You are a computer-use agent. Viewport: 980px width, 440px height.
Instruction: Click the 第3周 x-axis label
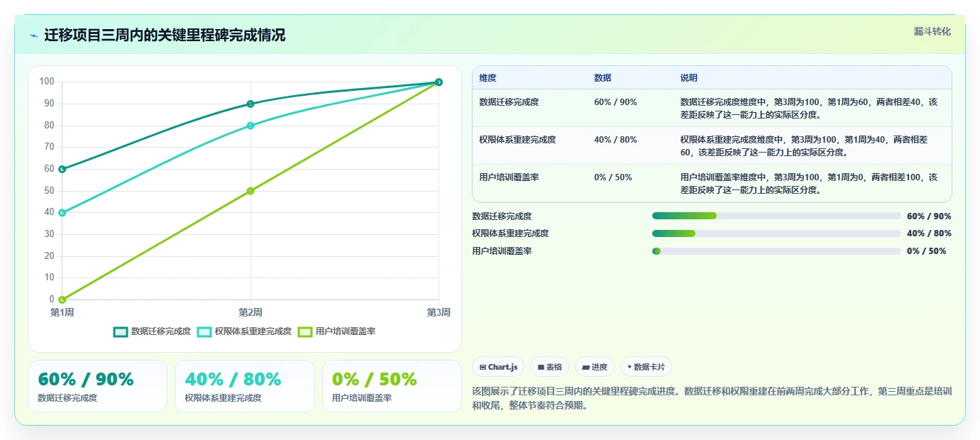tap(439, 312)
